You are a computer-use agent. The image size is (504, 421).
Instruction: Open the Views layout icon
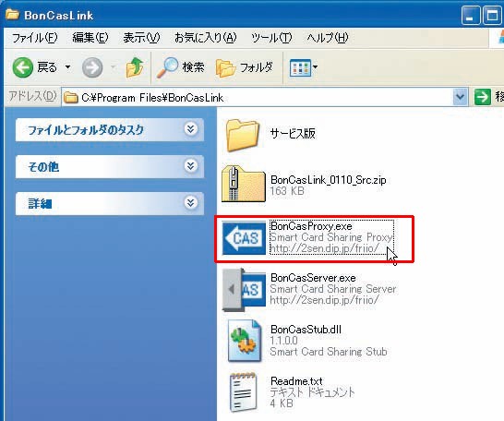pyautogui.click(x=300, y=67)
